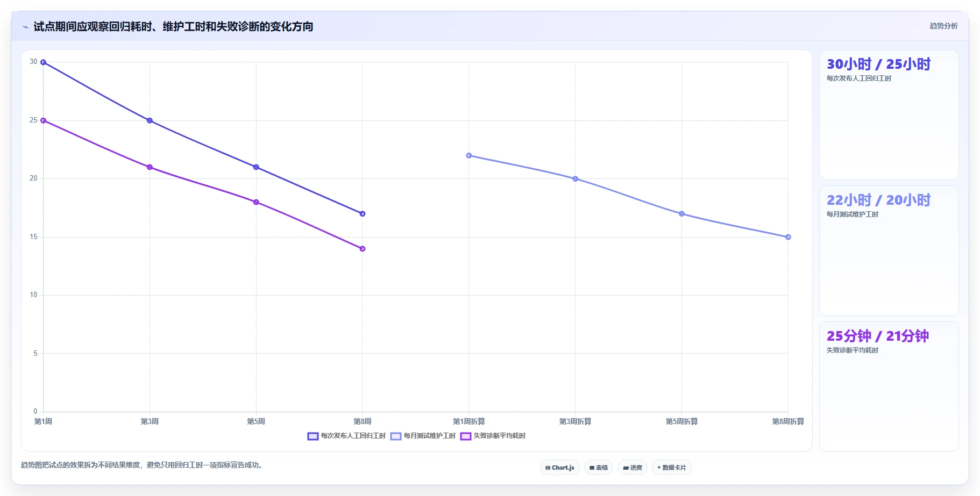980x496 pixels.
Task: Click 维护工时 data point at 第3周折算
Action: (x=576, y=179)
